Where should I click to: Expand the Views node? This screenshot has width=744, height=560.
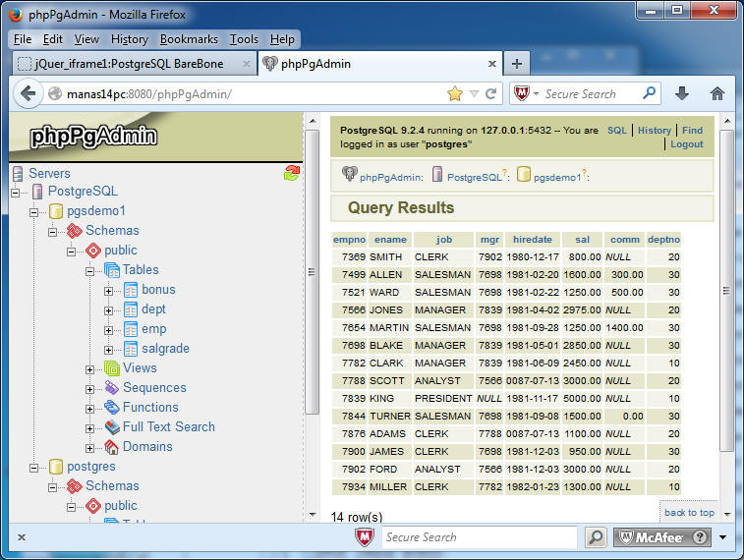[89, 369]
